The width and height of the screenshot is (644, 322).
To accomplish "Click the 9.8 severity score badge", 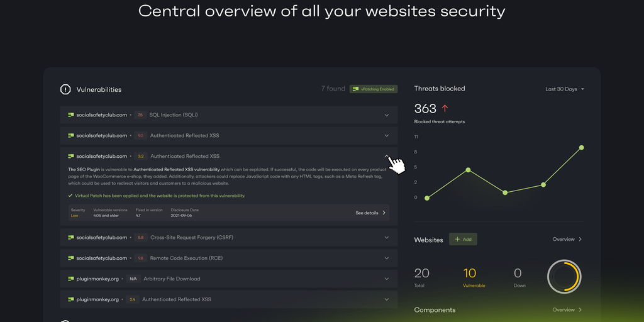I will 140,258.
